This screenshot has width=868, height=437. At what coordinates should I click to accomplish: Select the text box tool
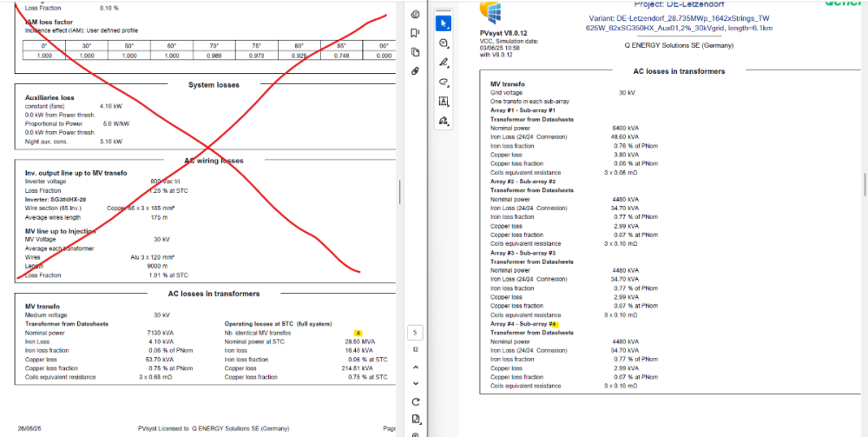pos(444,102)
